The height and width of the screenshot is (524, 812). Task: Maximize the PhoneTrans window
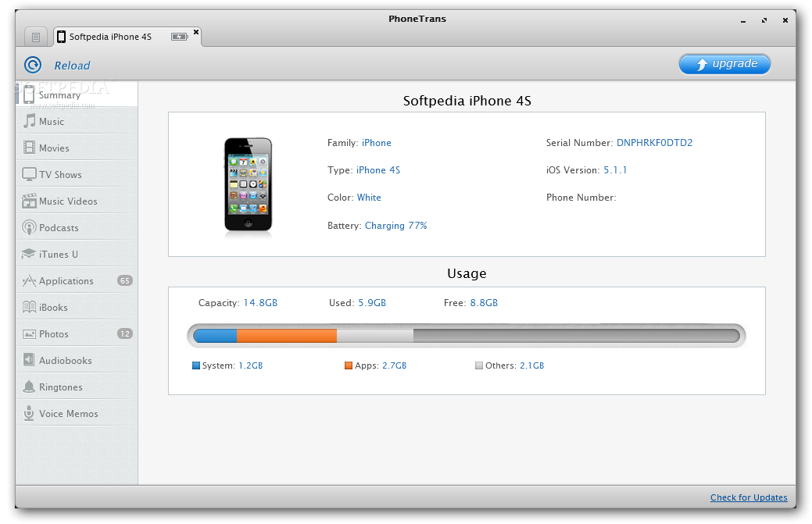[764, 20]
